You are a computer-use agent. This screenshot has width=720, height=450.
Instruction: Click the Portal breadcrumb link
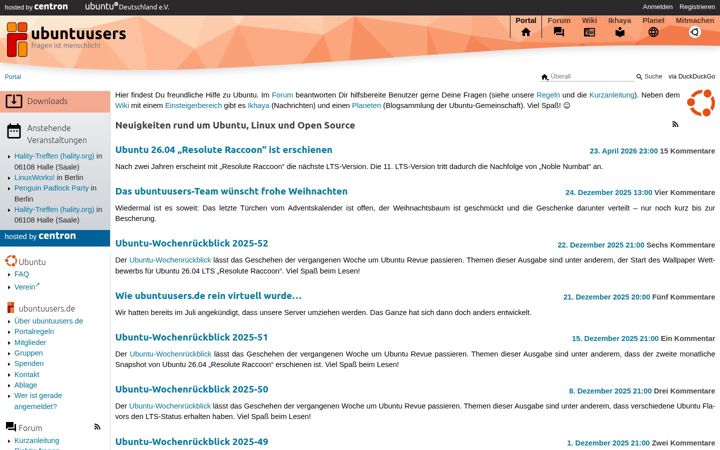point(13,77)
